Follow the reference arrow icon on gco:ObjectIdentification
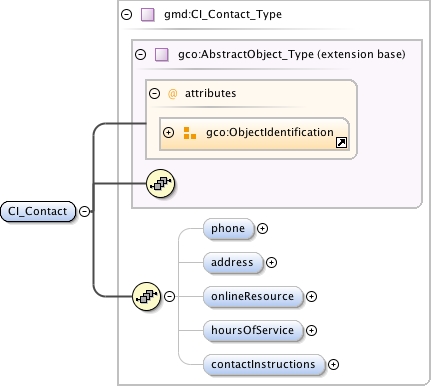This screenshot has width=432, height=387. 341,143
